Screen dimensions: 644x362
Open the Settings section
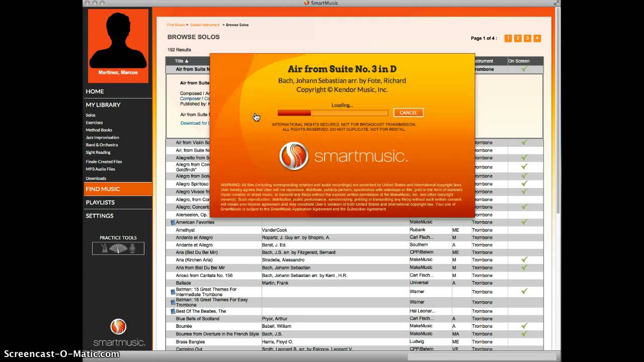pyautogui.click(x=100, y=216)
